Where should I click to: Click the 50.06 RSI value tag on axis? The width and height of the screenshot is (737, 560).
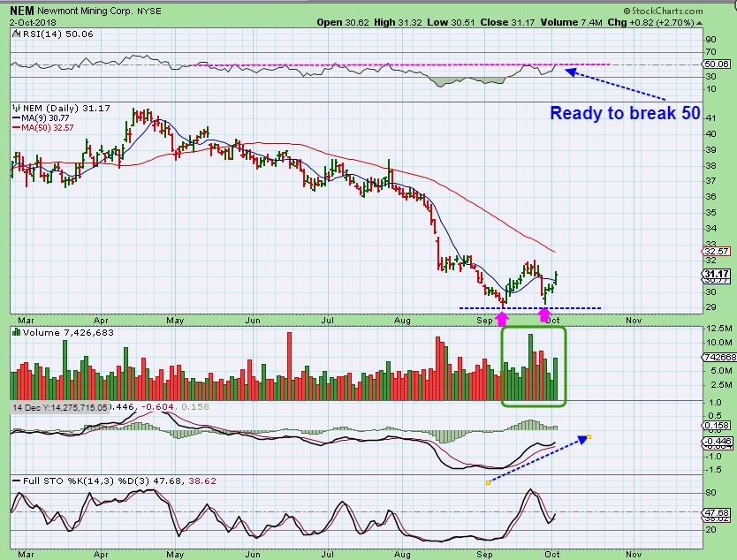click(717, 64)
